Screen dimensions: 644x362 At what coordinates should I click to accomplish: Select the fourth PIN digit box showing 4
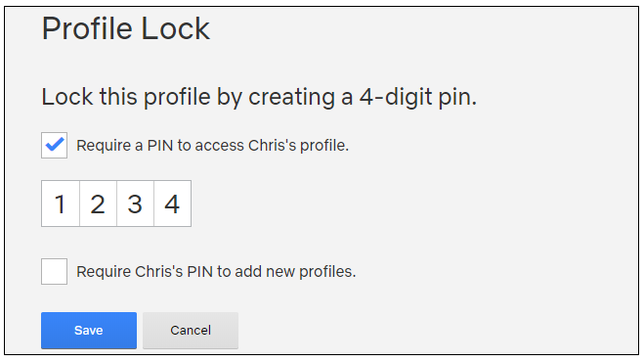[x=173, y=204]
